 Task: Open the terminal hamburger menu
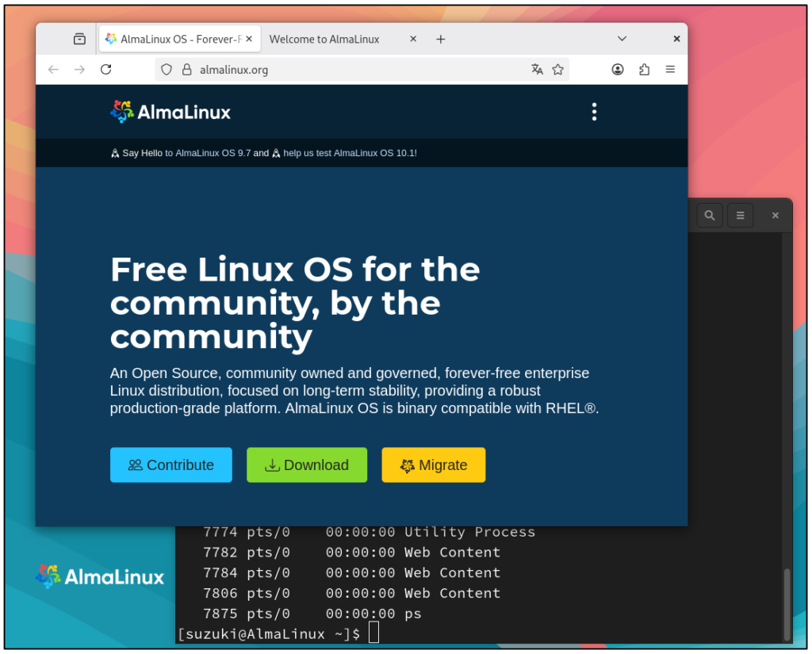coord(740,215)
